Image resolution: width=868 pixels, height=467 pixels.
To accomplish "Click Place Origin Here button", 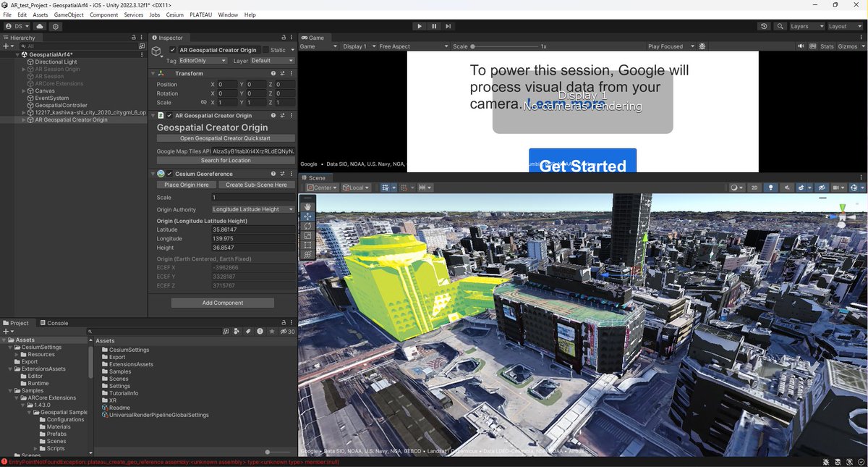I will pos(187,185).
